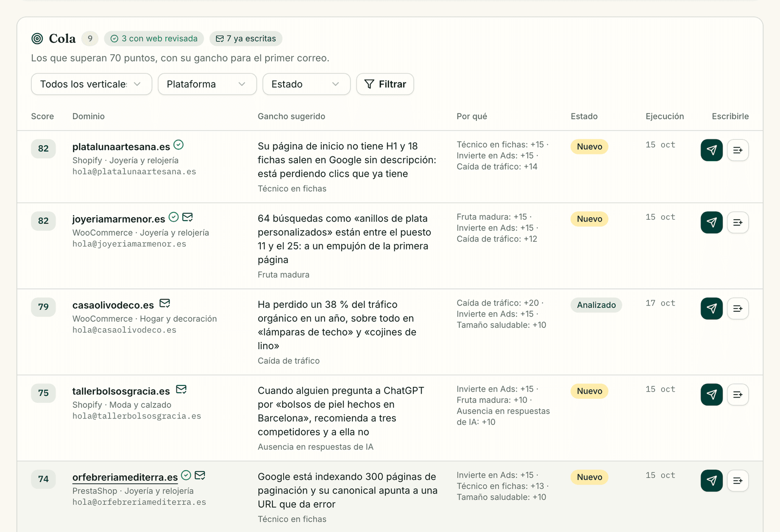This screenshot has width=780, height=532.
Task: Click verified check icon beside orfebreriamediterra.es
Action: point(186,475)
